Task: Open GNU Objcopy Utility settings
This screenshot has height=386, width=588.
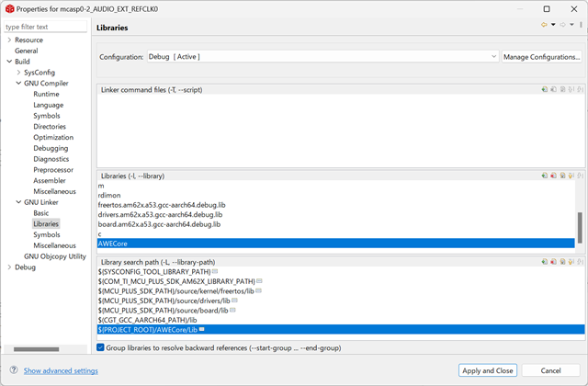Action: [x=55, y=256]
